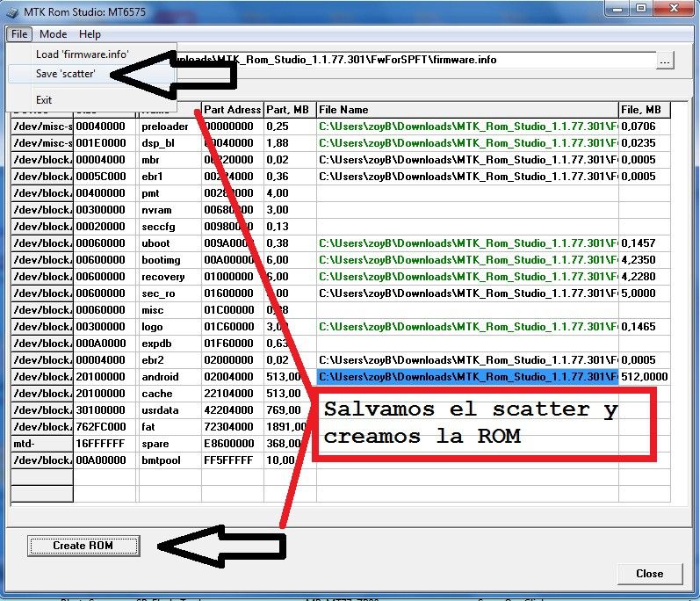Click part address E8600000
Screen dimensions: 700x601
coord(232,444)
